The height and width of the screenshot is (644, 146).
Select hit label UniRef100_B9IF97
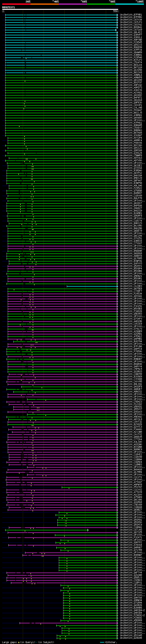(x=131, y=82)
